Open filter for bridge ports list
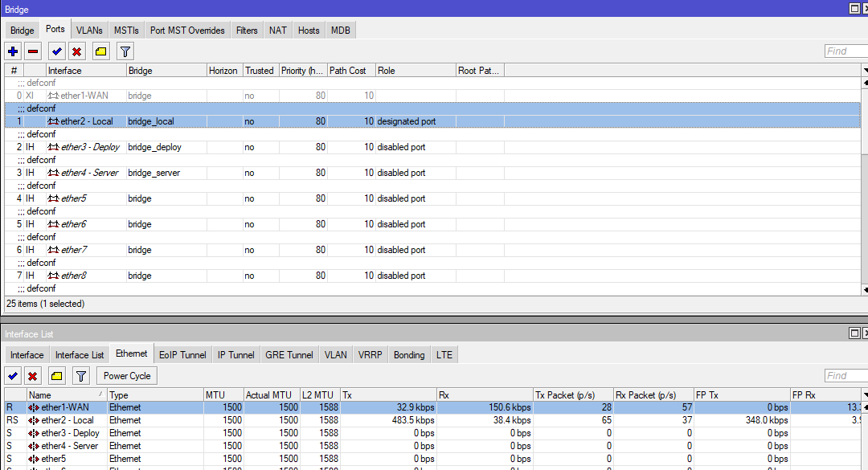 pyautogui.click(x=125, y=51)
